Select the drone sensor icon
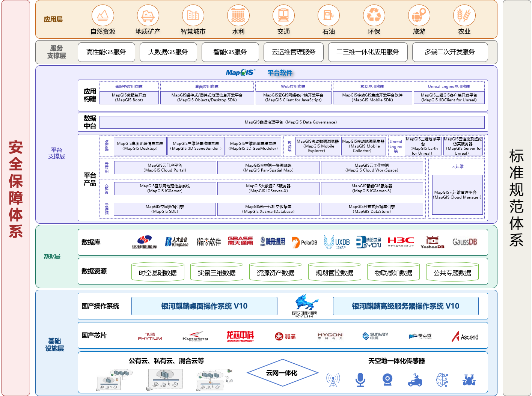Viewport: 532px width, 396px height. (x=469, y=380)
